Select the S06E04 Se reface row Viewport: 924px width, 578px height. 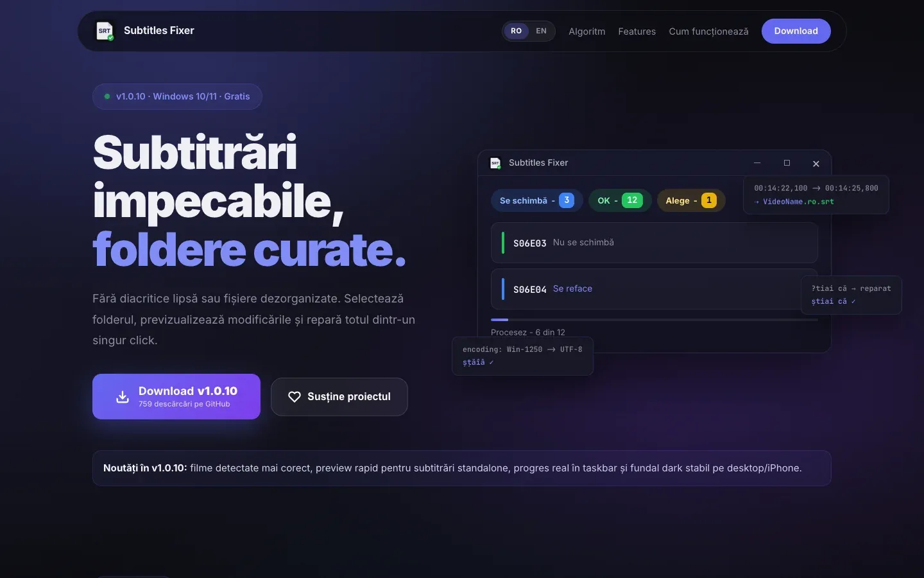tap(654, 289)
